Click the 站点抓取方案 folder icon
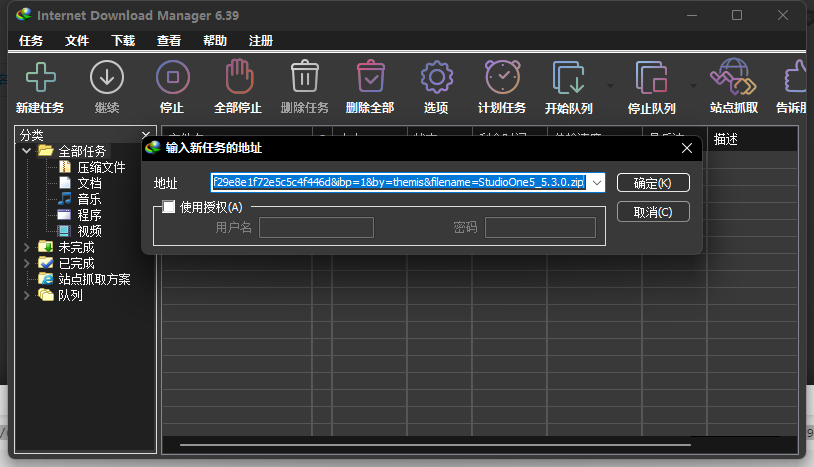This screenshot has width=814, height=467. click(x=46, y=279)
